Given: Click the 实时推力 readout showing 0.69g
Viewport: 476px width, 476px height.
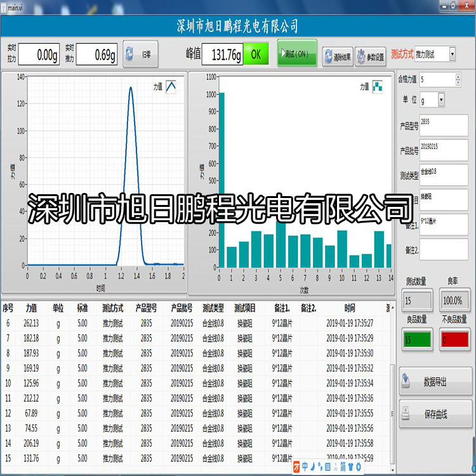Looking at the screenshot, I should (x=96, y=54).
